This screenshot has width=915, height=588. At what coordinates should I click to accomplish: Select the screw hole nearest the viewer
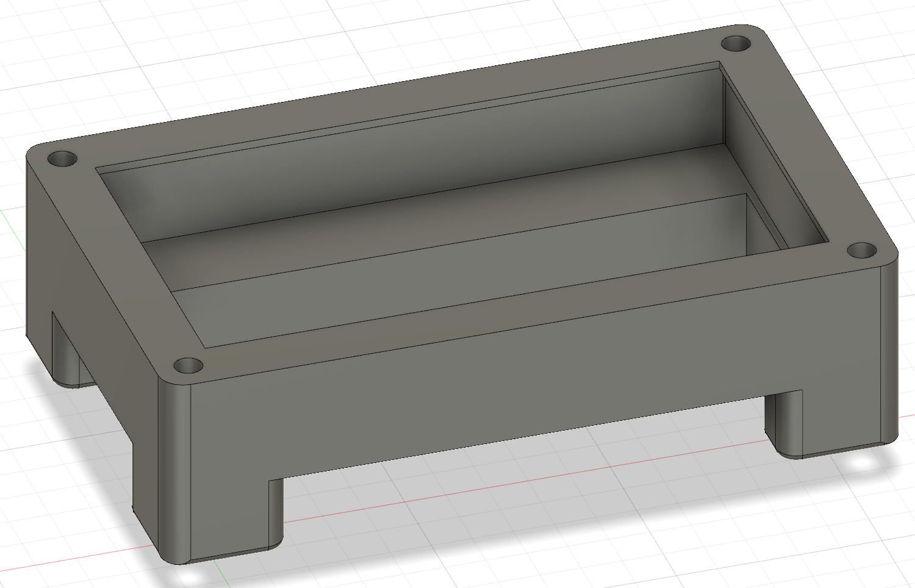188,366
